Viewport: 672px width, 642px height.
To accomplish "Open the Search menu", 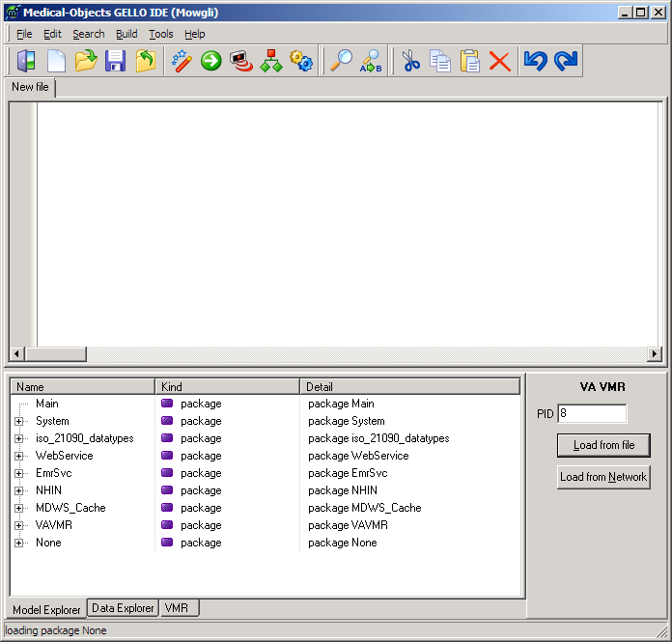I will [x=88, y=34].
